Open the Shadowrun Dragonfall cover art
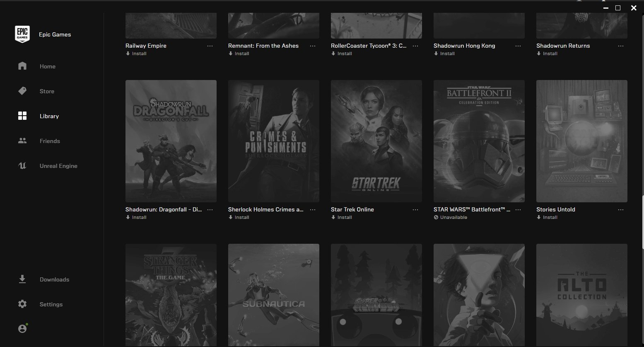 [x=171, y=141]
